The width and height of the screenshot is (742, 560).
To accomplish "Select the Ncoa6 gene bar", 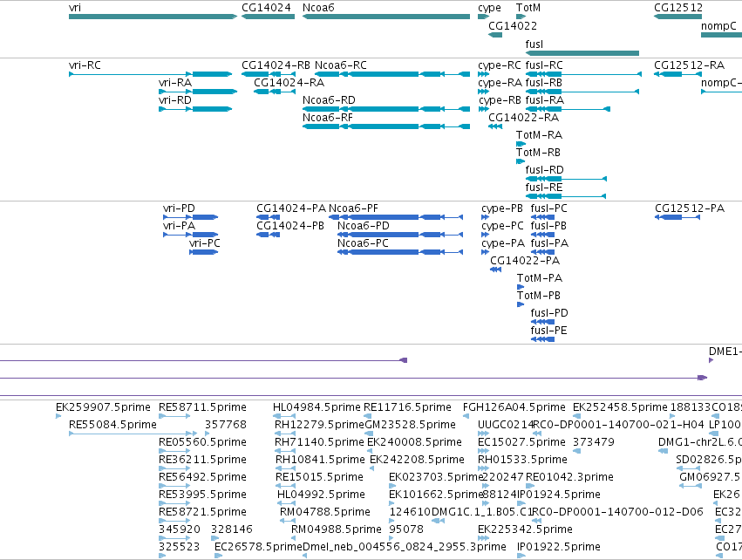I will (386, 17).
